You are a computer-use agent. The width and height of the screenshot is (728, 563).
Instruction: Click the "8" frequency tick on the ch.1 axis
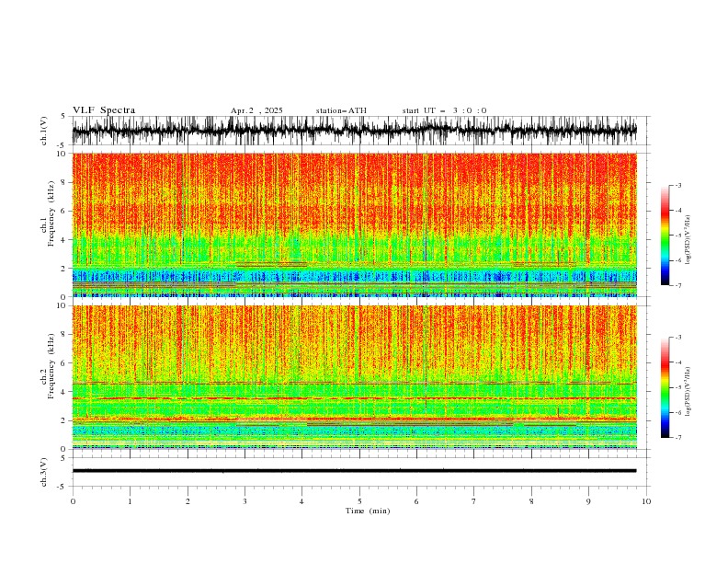[64, 182]
